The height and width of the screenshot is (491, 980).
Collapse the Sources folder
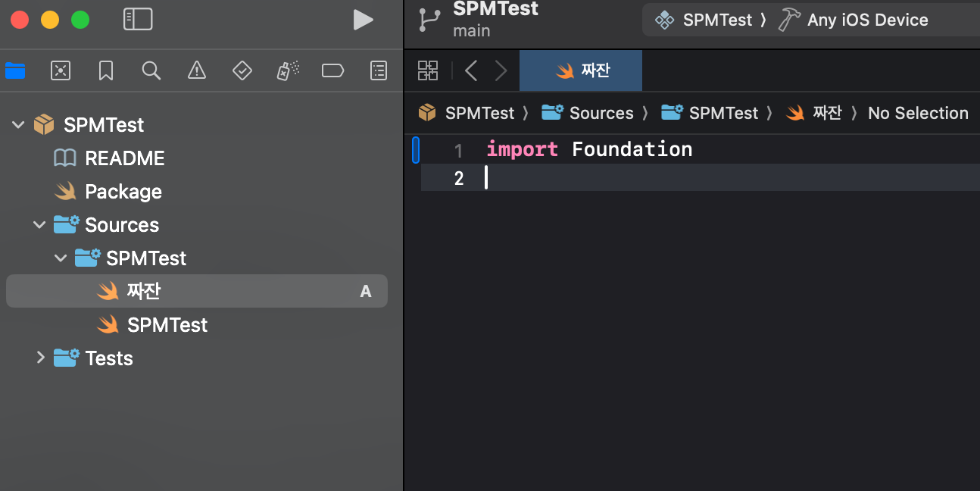point(39,225)
